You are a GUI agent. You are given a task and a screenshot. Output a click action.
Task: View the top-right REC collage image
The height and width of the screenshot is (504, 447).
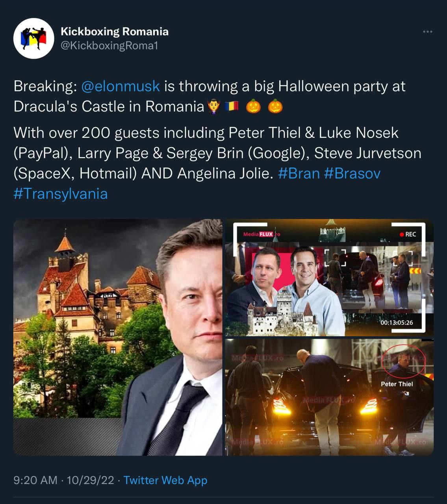pos(329,278)
